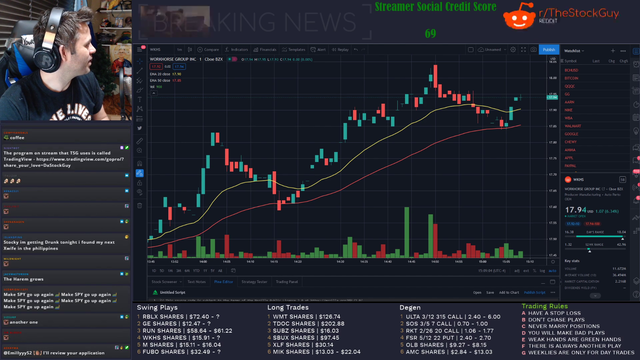The height and width of the screenshot is (360, 640).
Task: Select the ruler measure tool
Action: [x=140, y=141]
